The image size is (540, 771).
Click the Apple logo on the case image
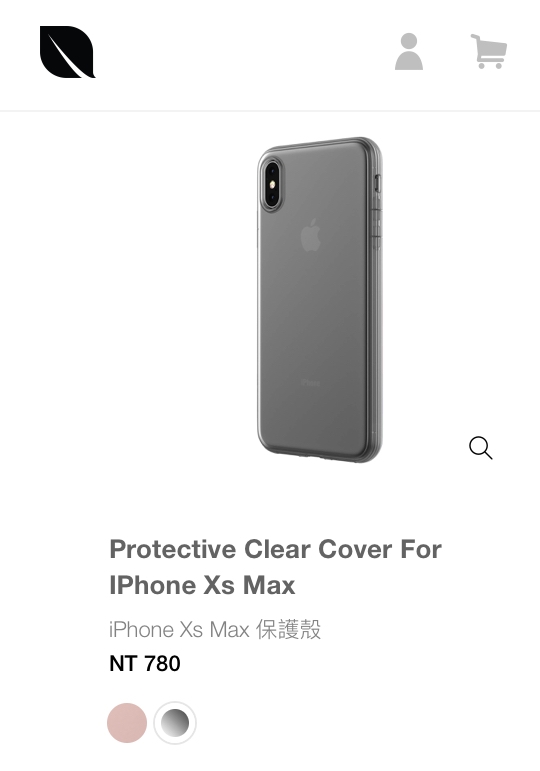[x=311, y=236]
